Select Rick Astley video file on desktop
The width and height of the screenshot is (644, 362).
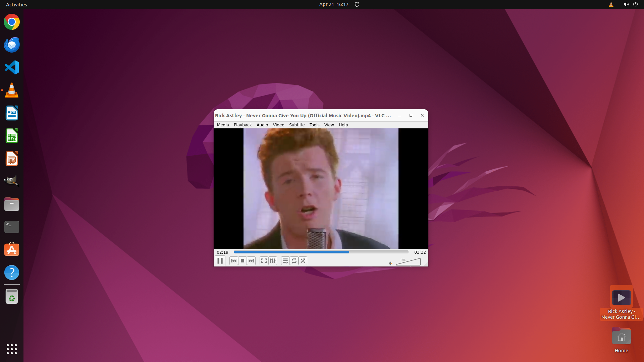tap(621, 298)
